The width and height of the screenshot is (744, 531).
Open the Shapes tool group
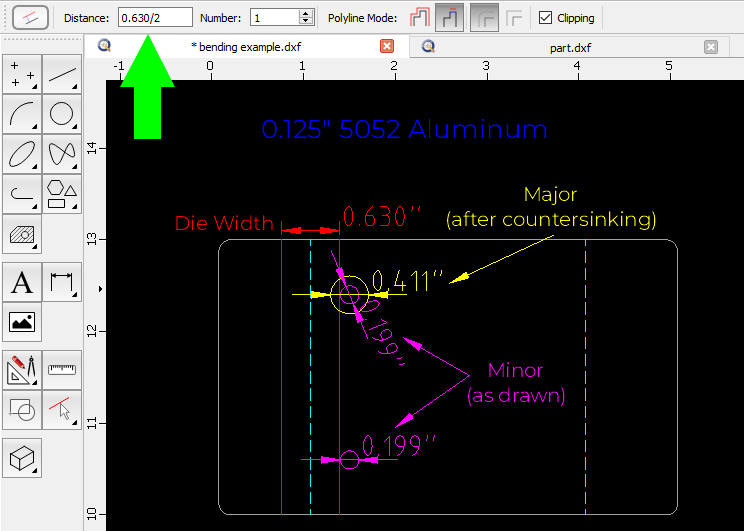pyautogui.click(x=62, y=193)
